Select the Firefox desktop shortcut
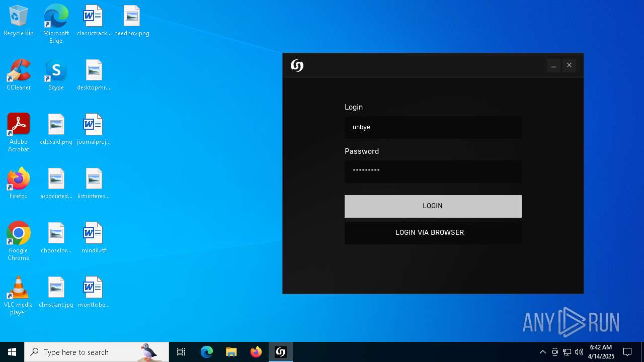This screenshot has height=362, width=644. click(19, 184)
